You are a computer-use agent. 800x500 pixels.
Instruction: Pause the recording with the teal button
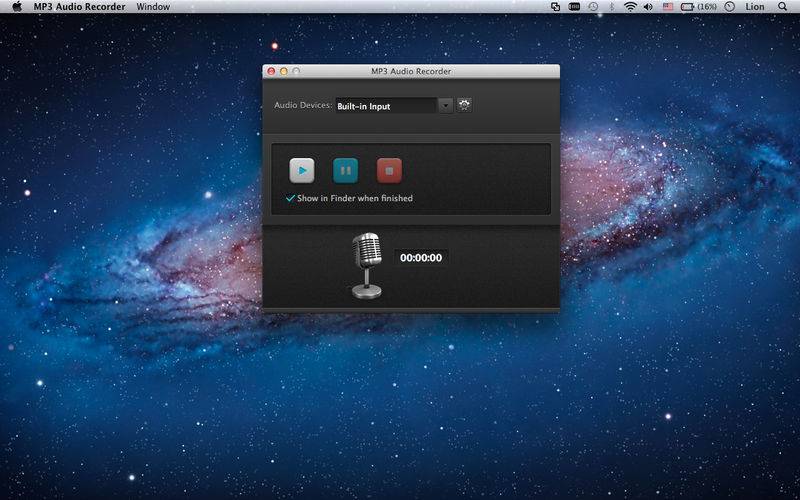[345, 170]
